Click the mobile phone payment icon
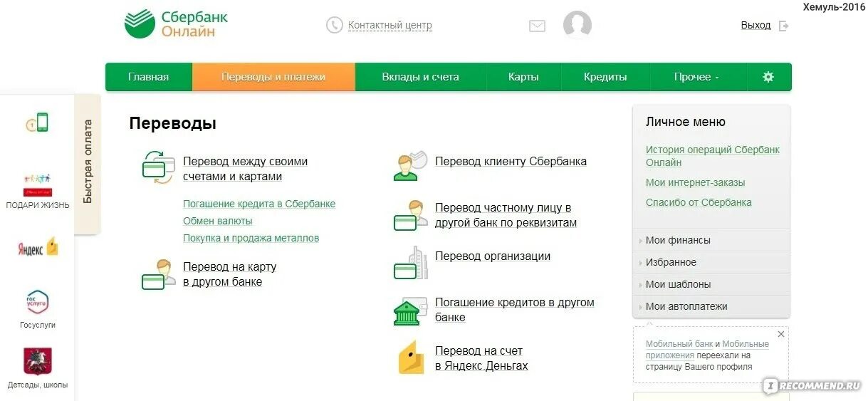Viewport: 868px width, 401px height. pyautogui.click(x=37, y=123)
